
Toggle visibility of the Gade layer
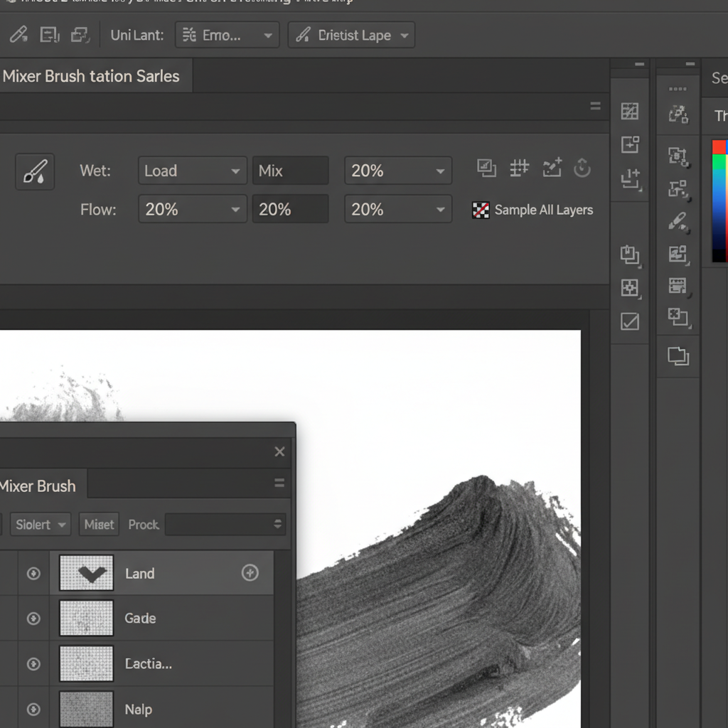[33, 619]
